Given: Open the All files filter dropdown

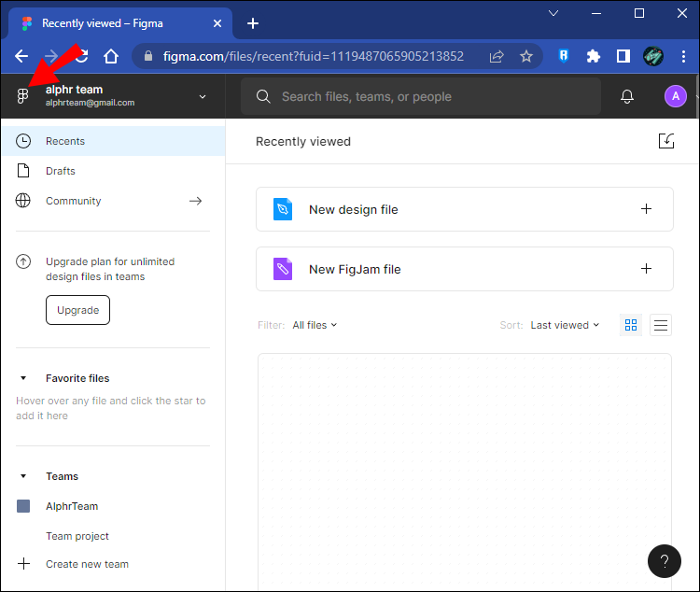Looking at the screenshot, I should tap(315, 325).
